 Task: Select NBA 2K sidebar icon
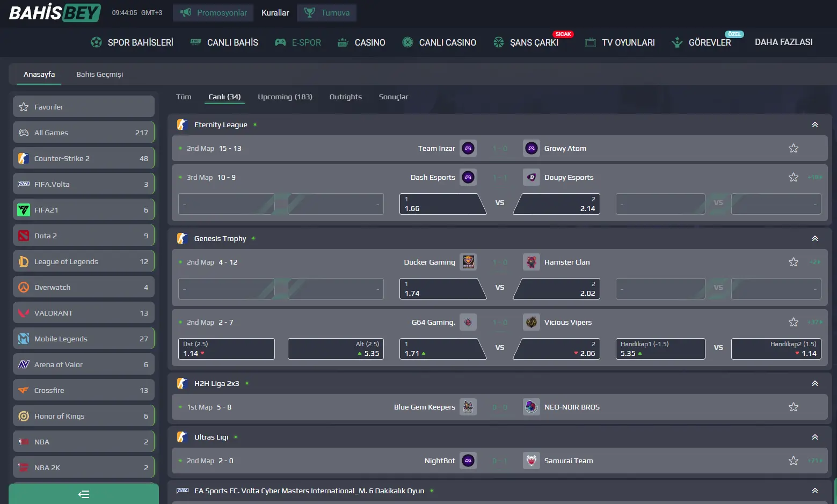coord(24,468)
